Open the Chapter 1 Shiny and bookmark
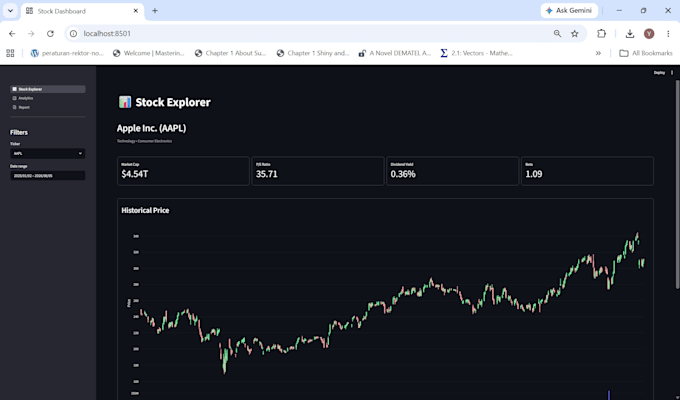 pos(313,53)
